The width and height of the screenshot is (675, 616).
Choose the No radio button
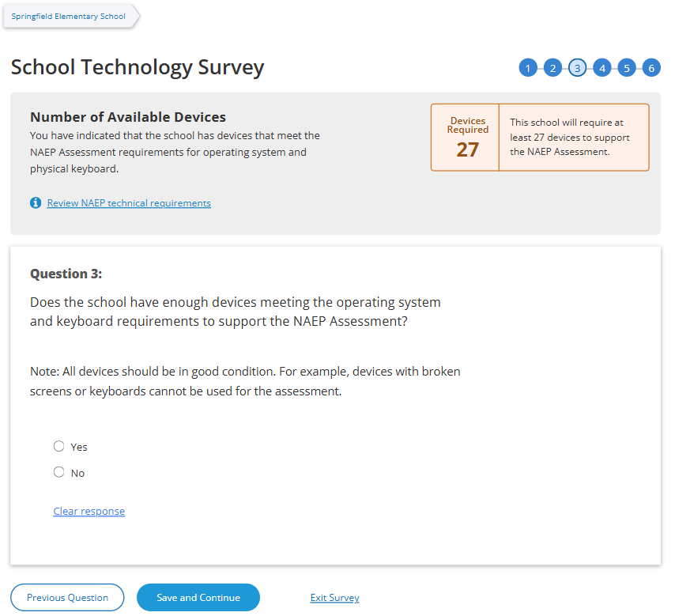pos(59,472)
